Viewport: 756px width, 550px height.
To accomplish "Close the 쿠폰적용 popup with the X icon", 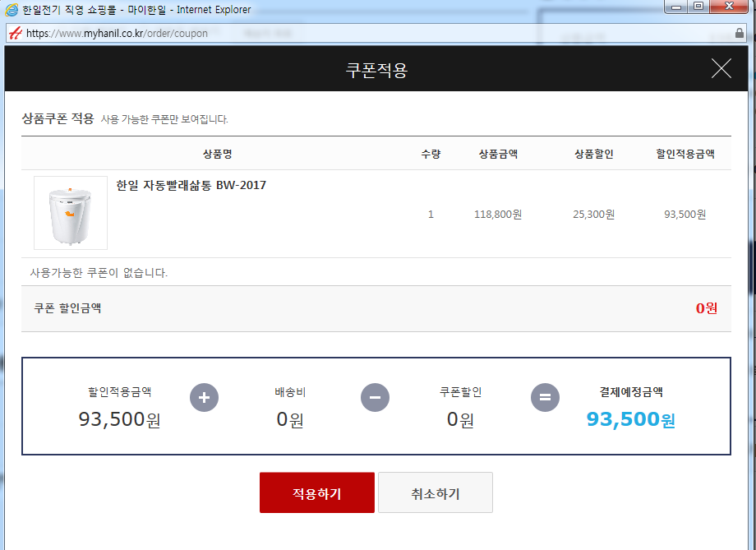I will (721, 68).
